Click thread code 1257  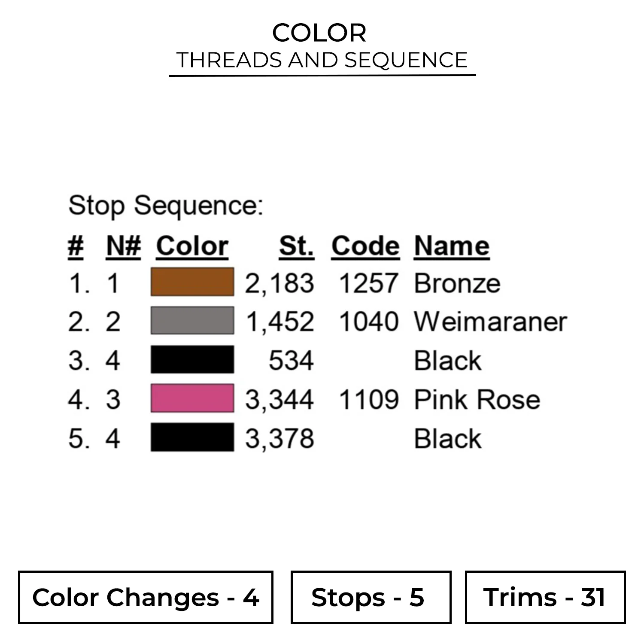[x=368, y=283]
